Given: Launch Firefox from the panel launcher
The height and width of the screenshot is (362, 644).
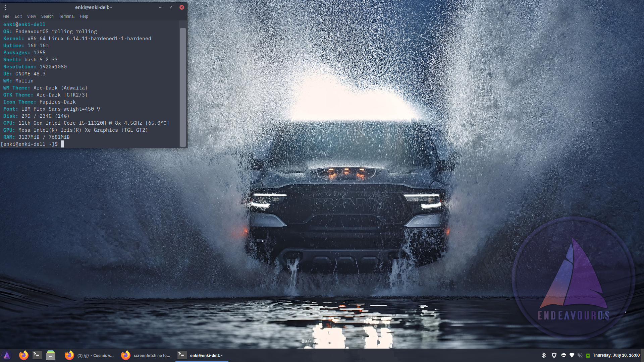Looking at the screenshot, I should (23, 355).
